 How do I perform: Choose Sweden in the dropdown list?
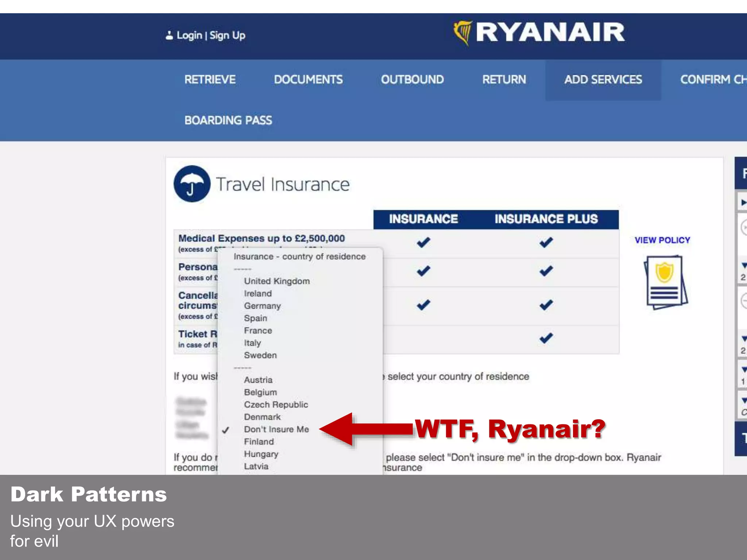pos(260,355)
